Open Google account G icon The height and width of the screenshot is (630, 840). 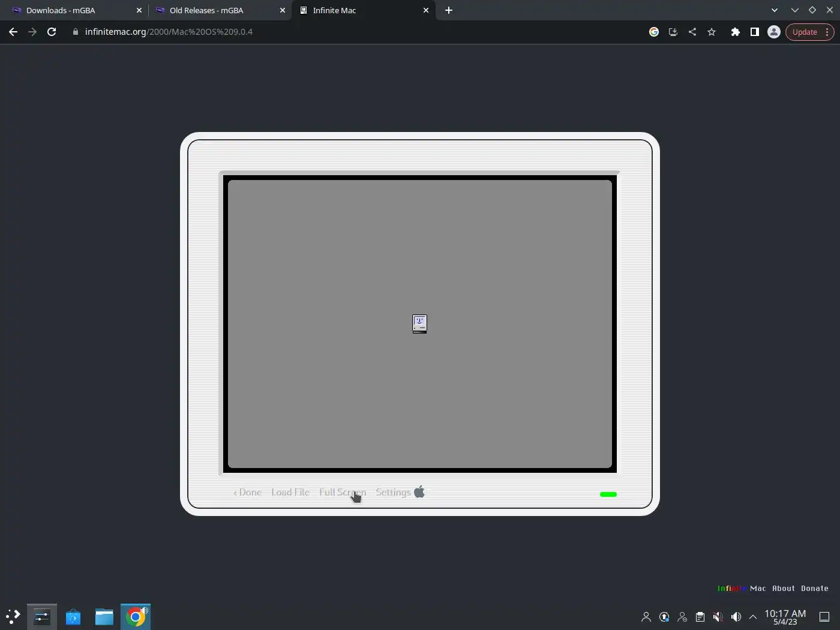[x=654, y=32]
